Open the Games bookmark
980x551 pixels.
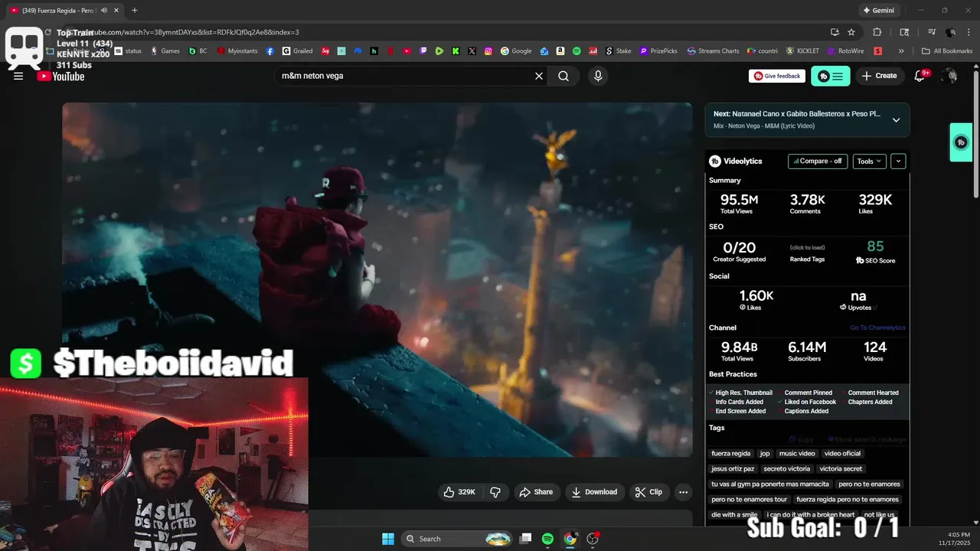pyautogui.click(x=165, y=51)
